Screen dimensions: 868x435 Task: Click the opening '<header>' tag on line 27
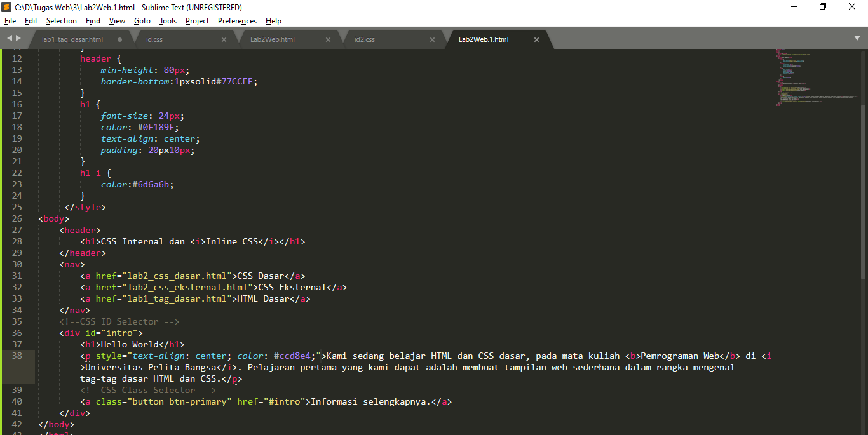(x=80, y=230)
